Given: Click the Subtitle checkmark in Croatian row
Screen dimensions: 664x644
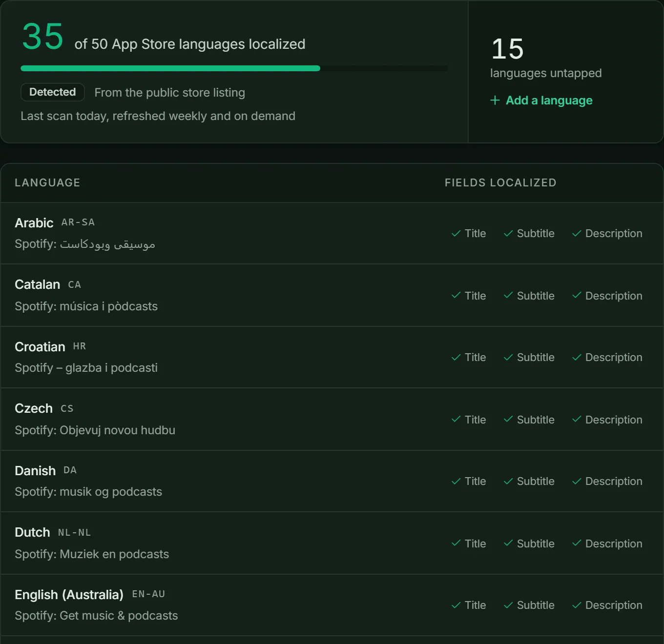Looking at the screenshot, I should pyautogui.click(x=508, y=358).
